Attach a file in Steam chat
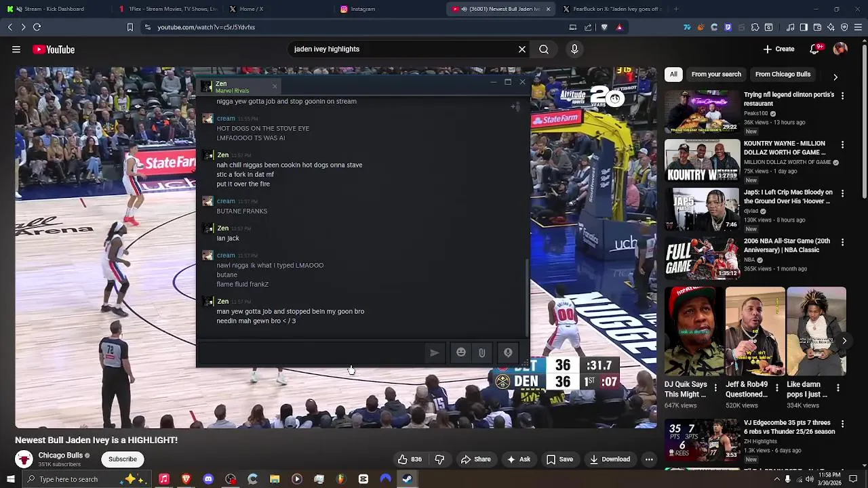The image size is (868, 488). (x=481, y=352)
